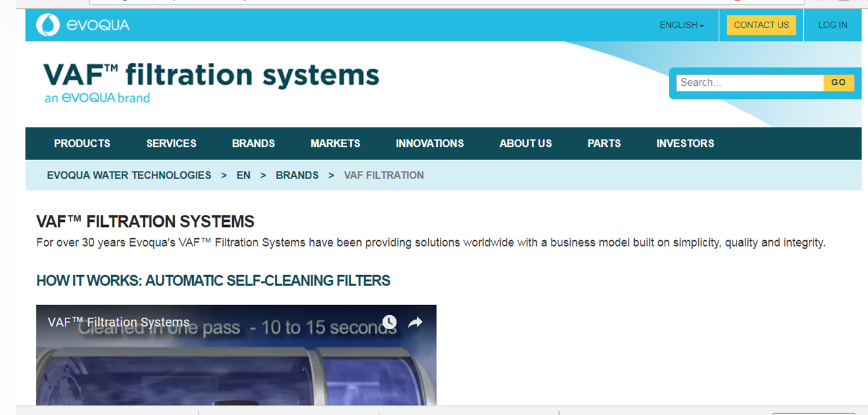Focus the Search input field
Screen dimensions: 868x415
750,83
